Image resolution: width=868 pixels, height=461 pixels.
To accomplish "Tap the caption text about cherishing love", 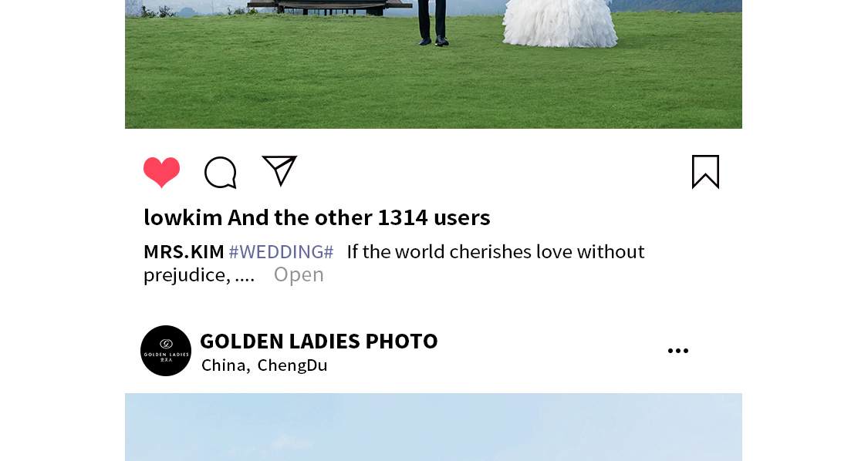I will [495, 252].
